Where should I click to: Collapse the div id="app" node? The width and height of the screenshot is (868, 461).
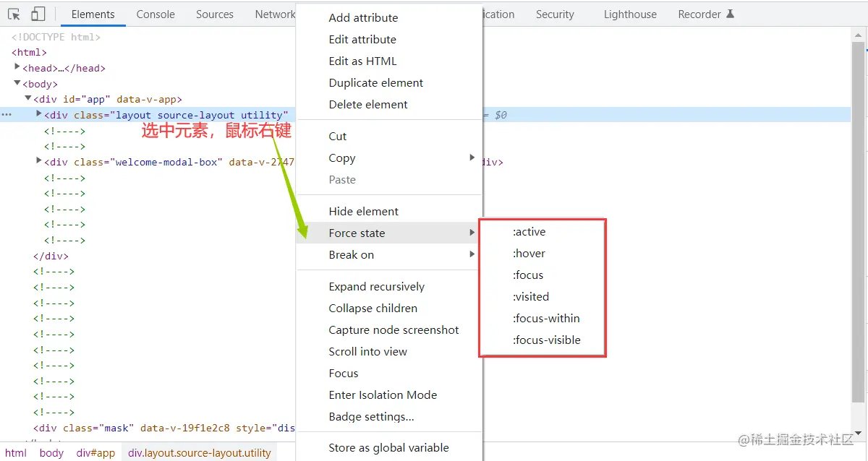coord(28,98)
